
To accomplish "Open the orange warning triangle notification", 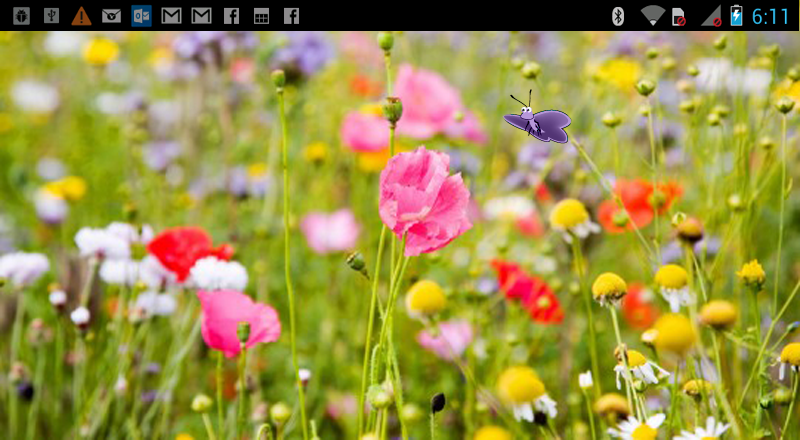I will tap(82, 16).
